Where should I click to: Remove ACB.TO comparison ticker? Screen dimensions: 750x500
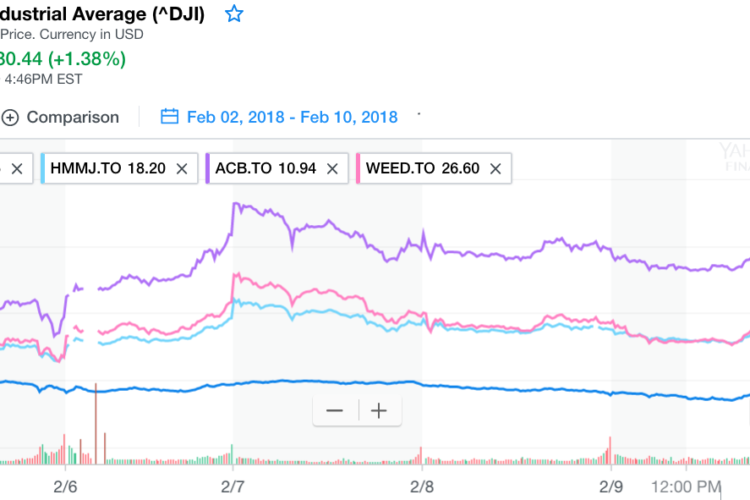(x=332, y=169)
